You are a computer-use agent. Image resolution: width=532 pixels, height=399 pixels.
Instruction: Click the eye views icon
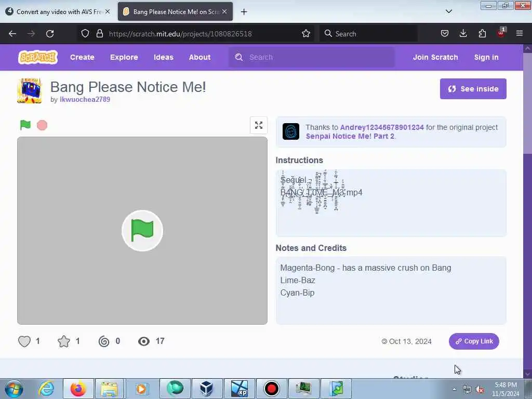tap(144, 341)
